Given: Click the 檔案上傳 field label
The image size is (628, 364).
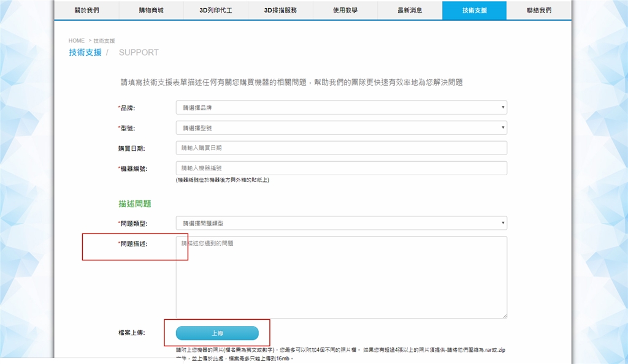Looking at the screenshot, I should pos(132,333).
